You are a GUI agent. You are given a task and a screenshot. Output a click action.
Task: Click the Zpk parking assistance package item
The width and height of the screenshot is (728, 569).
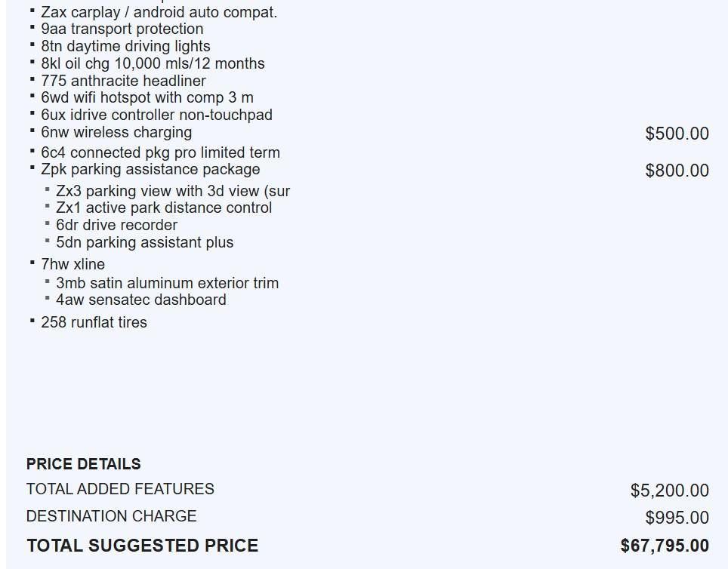coord(150,169)
